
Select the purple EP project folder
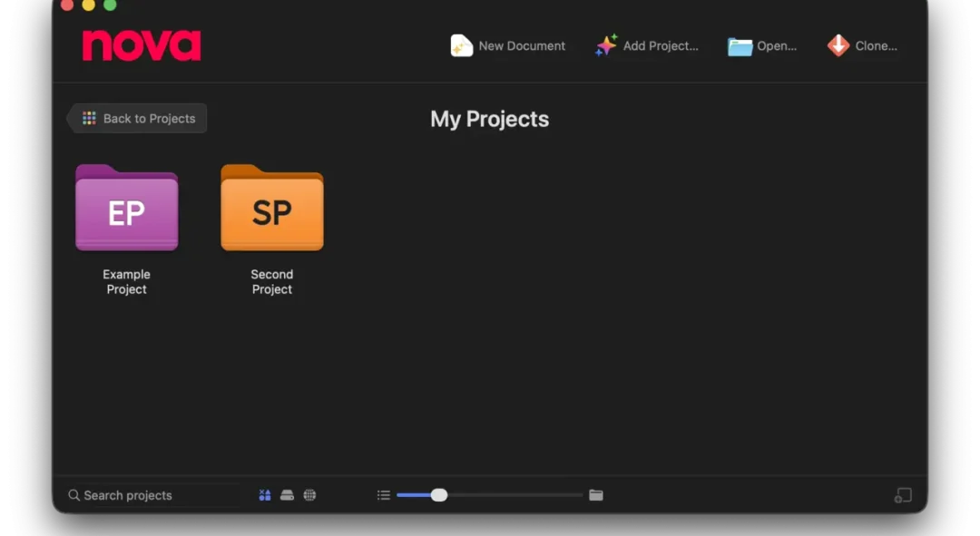[127, 208]
